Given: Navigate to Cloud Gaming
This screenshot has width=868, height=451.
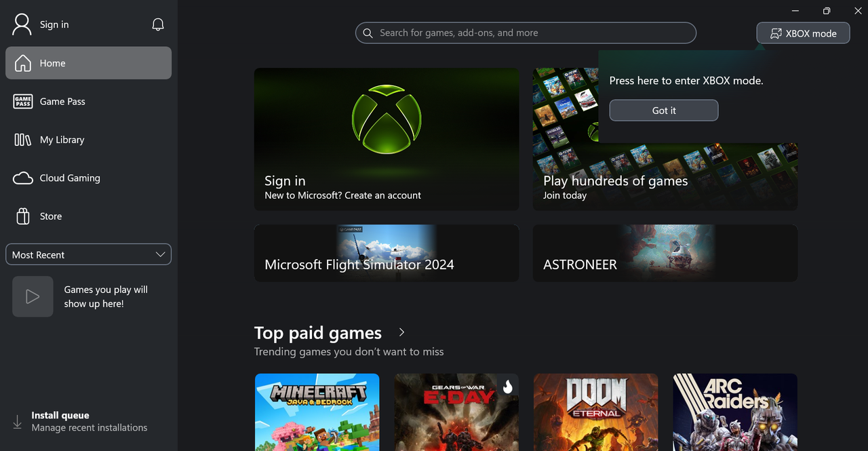Looking at the screenshot, I should click(x=88, y=178).
